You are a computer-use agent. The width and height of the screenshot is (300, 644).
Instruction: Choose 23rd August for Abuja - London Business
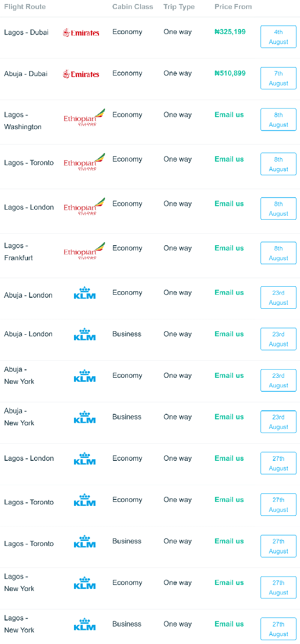pyautogui.click(x=278, y=339)
